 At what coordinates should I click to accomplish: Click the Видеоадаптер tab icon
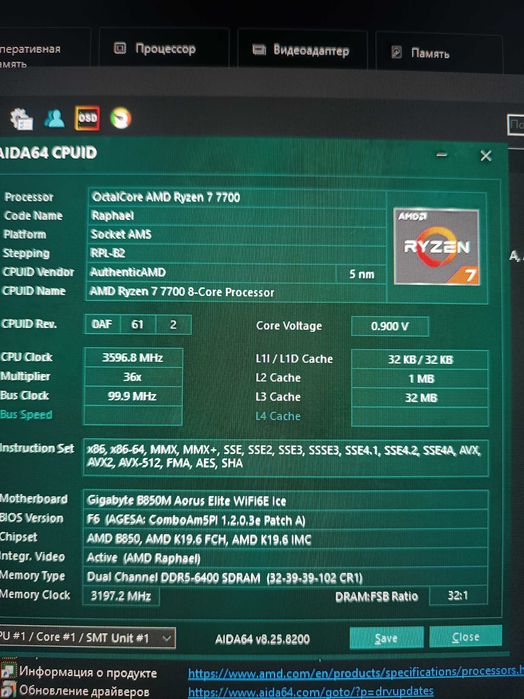pyautogui.click(x=259, y=49)
